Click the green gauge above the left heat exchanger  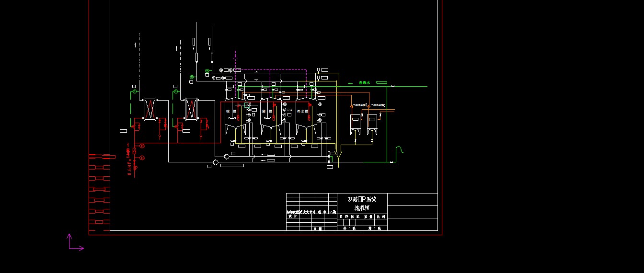pyautogui.click(x=135, y=91)
